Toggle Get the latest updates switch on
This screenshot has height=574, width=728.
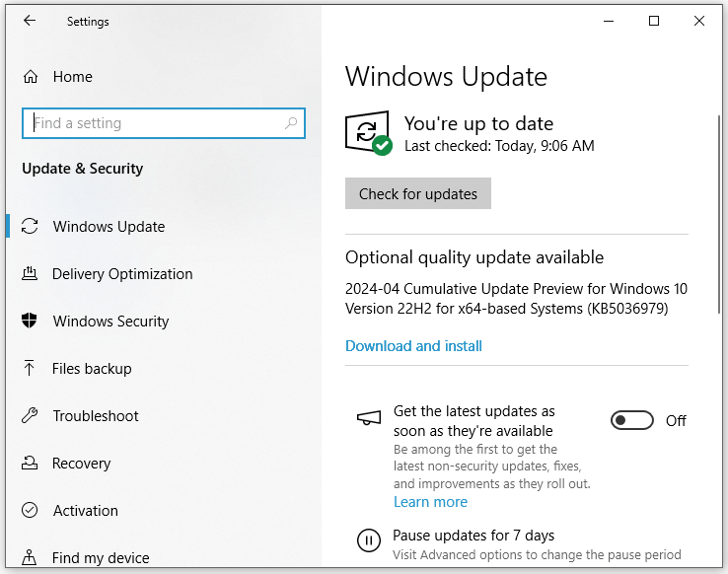click(x=632, y=420)
